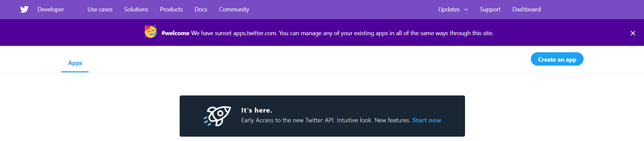Select Products in the top navigation
This screenshot has width=644, height=141.
pos(171,9)
